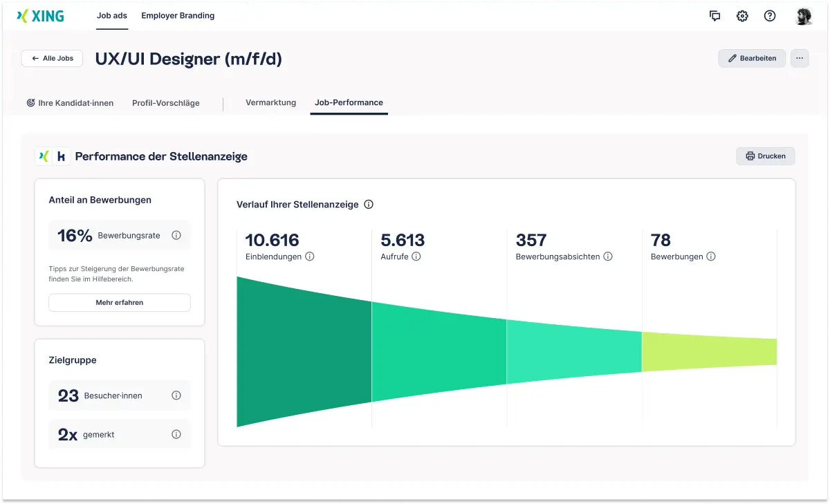The height and width of the screenshot is (504, 830).
Task: Click the Mehr erfahren button
Action: pyautogui.click(x=119, y=302)
